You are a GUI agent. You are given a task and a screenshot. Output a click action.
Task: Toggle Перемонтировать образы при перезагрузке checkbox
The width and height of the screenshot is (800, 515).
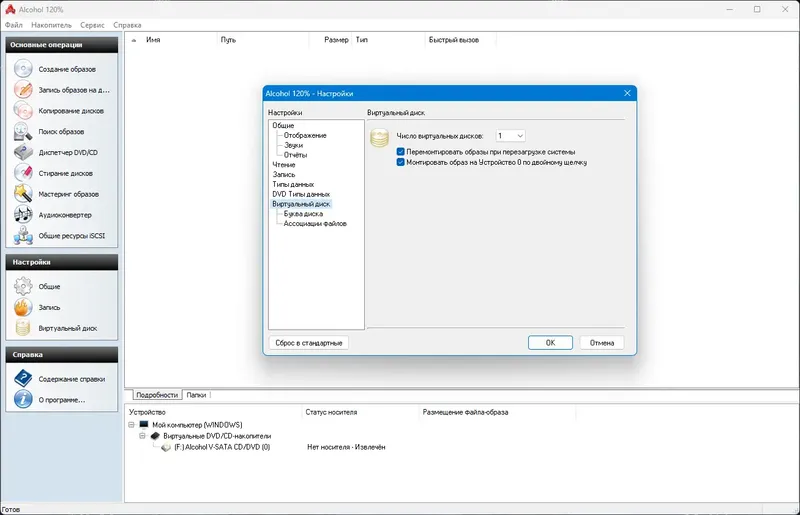click(x=401, y=152)
